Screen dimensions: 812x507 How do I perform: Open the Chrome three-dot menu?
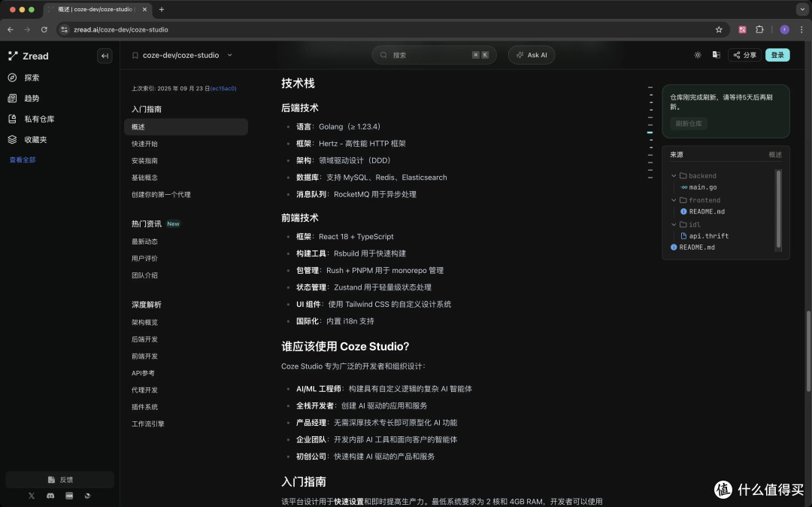[801, 29]
